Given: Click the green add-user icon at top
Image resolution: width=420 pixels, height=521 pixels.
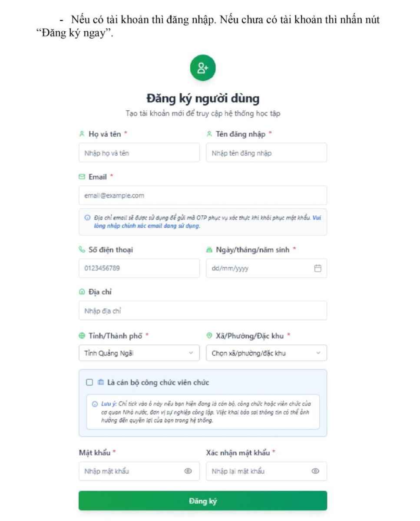Looking at the screenshot, I should tap(203, 68).
